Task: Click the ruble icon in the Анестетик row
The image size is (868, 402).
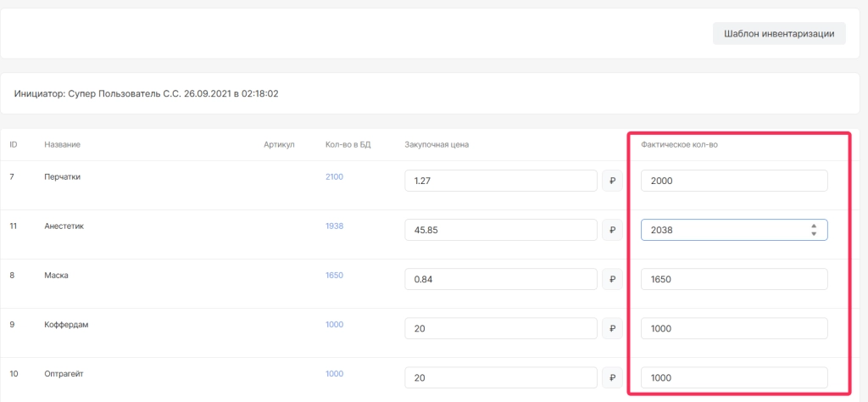Action: (x=612, y=230)
